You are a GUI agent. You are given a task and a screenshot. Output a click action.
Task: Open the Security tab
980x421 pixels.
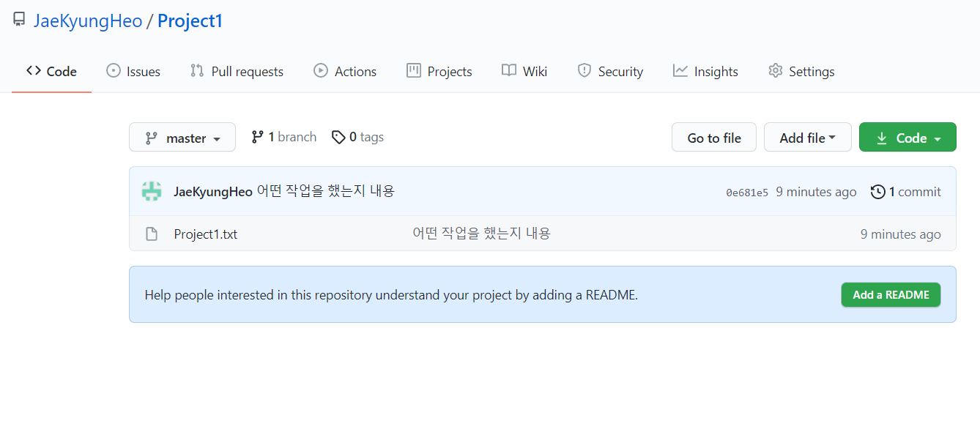click(x=610, y=71)
